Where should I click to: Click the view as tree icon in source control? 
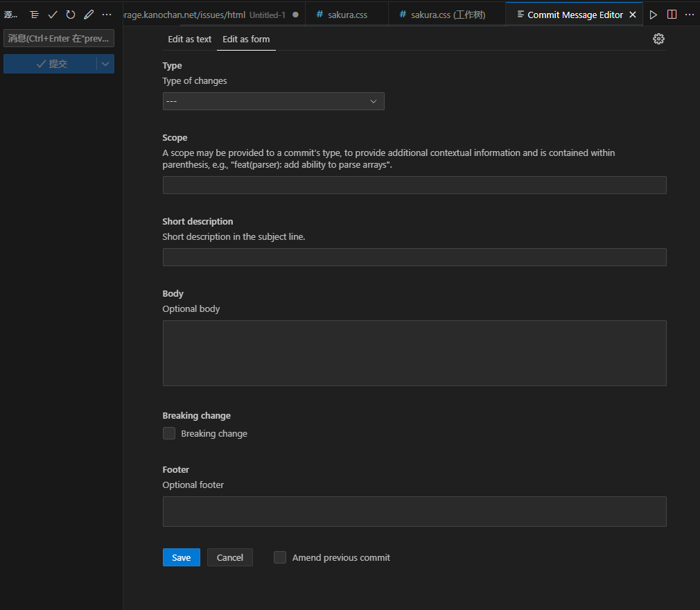[34, 15]
